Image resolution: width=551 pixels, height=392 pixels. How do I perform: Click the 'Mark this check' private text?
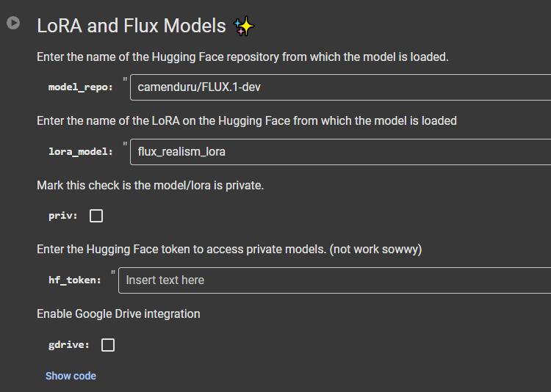[150, 185]
